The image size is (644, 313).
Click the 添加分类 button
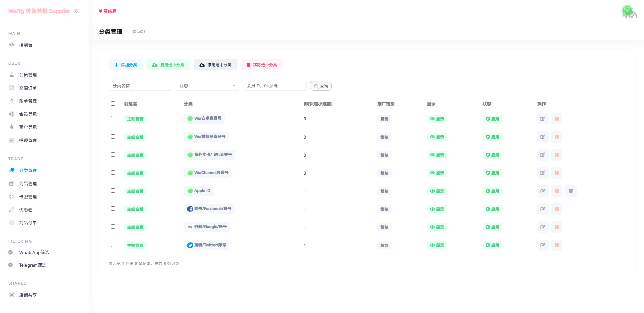tap(125, 65)
